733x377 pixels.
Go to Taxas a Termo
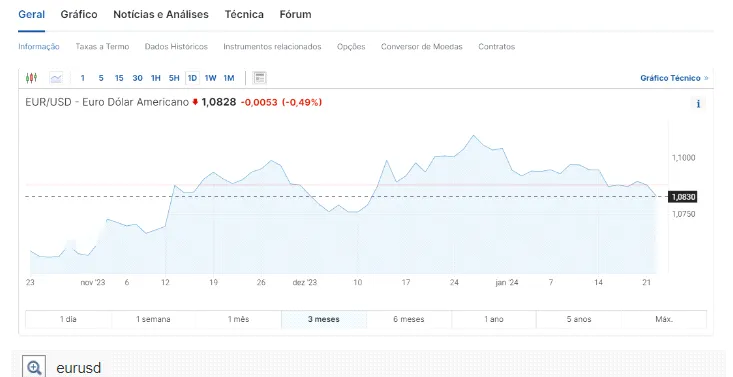[x=102, y=47]
